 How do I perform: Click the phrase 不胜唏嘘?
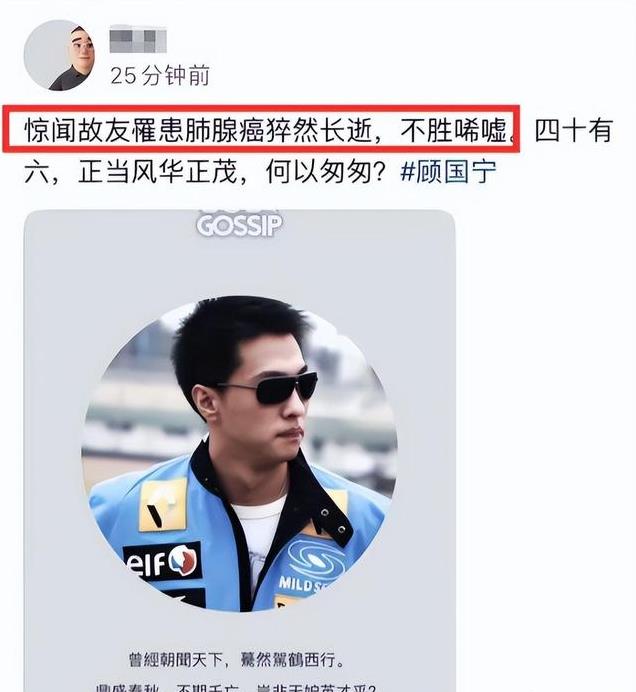pos(454,131)
